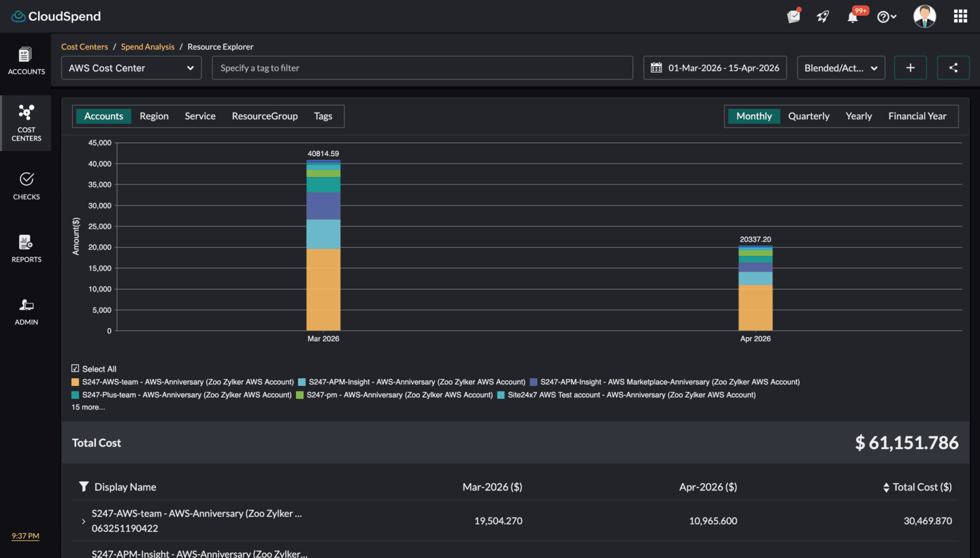This screenshot has width=980, height=558.
Task: Click the tag filter input field
Action: (x=422, y=68)
